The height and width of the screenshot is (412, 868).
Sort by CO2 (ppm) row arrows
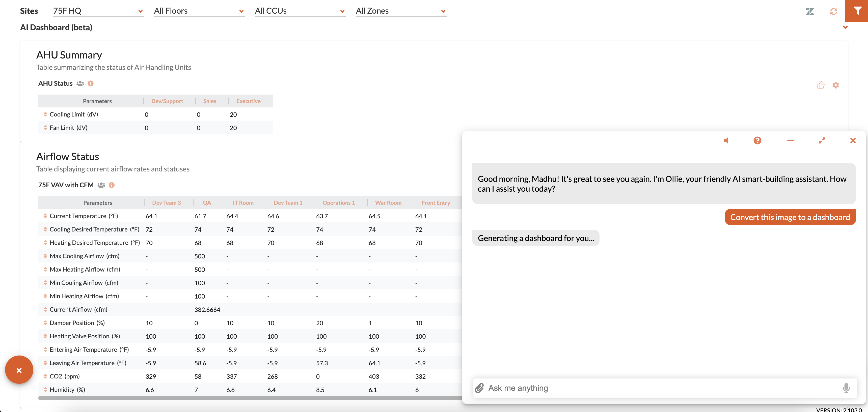[x=45, y=376]
